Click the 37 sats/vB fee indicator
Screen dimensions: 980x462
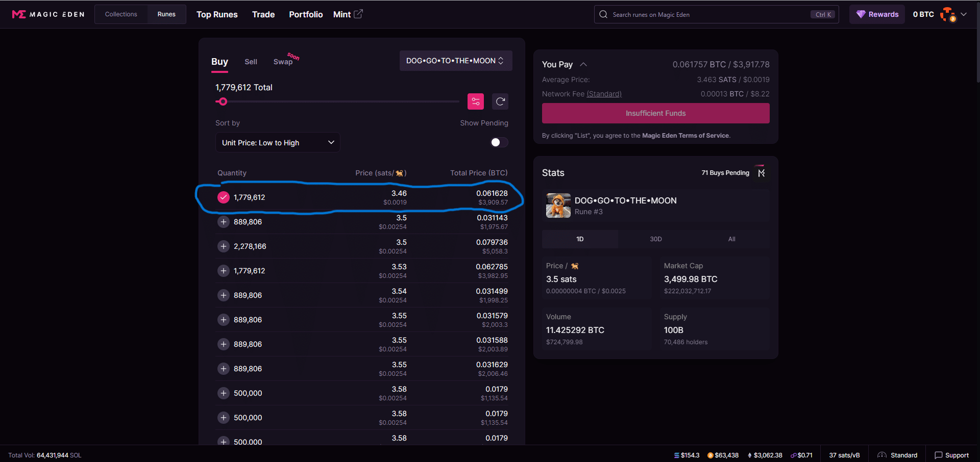pos(844,455)
